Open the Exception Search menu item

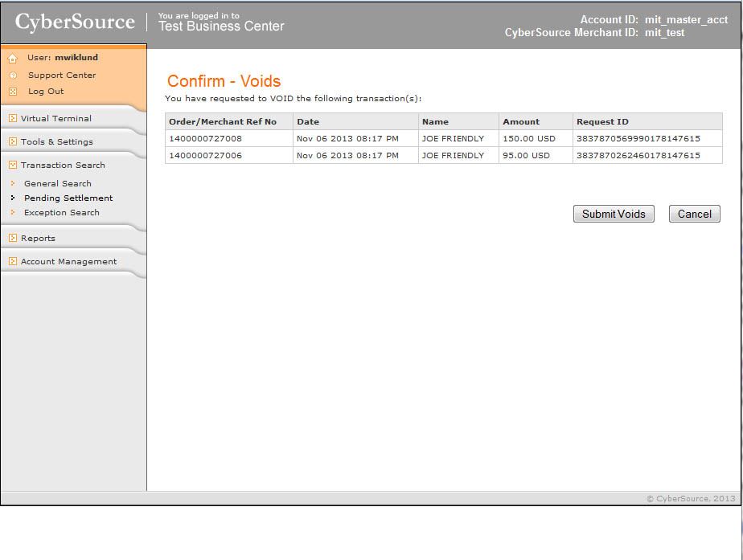62,213
